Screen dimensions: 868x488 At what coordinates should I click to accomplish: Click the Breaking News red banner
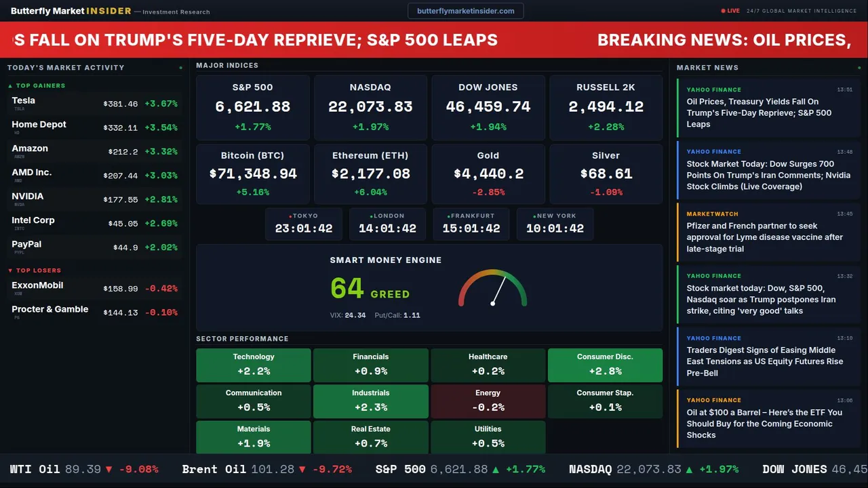tap(434, 40)
